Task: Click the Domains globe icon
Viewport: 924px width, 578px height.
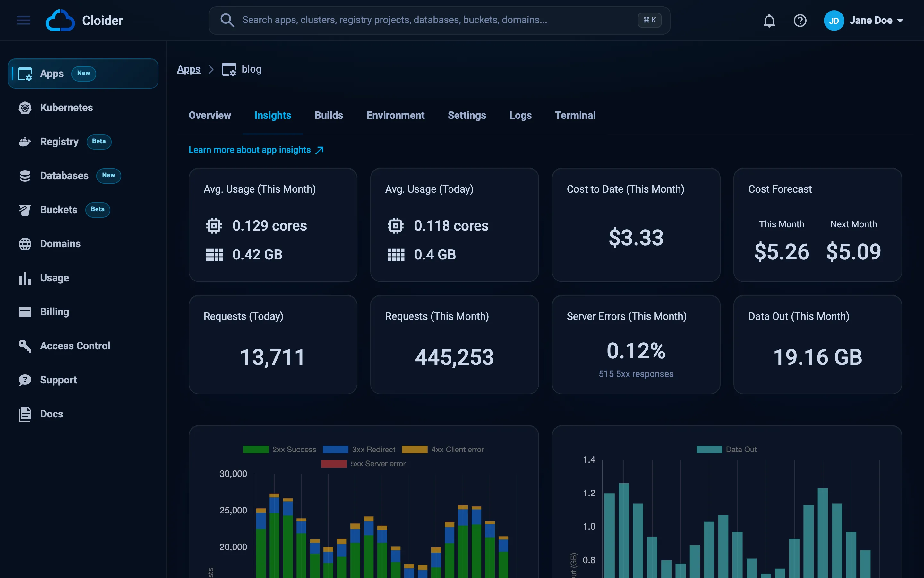Action: pyautogui.click(x=25, y=244)
